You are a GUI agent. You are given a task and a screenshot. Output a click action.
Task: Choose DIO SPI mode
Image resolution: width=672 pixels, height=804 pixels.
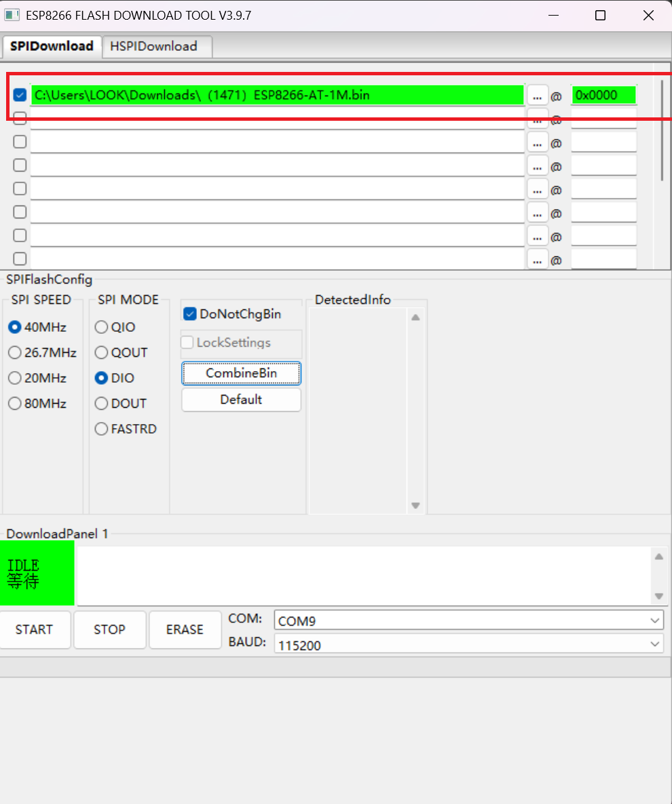[x=115, y=378]
